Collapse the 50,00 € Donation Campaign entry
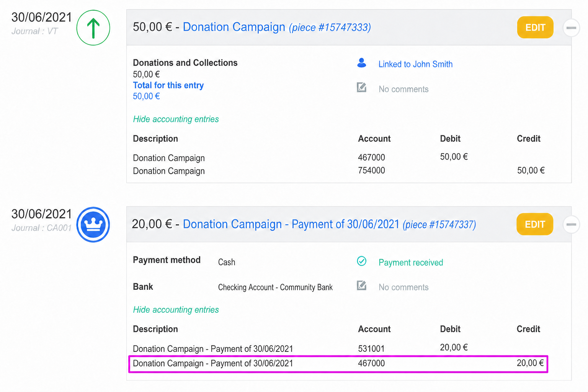Viewport: 588px width, 392px height. pos(571,28)
